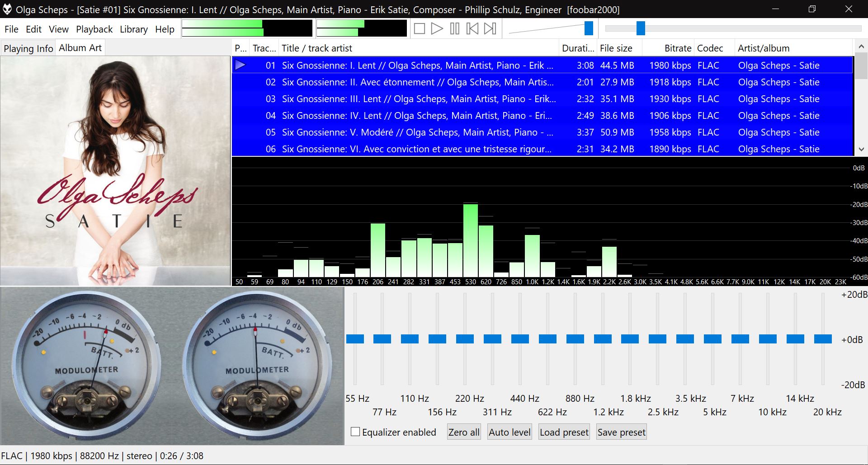
Task: Switch to the Album Art tab
Action: (x=80, y=47)
